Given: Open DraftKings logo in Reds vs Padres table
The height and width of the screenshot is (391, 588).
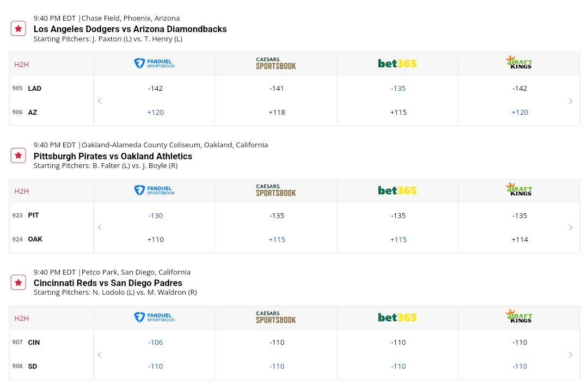Looking at the screenshot, I should tap(519, 316).
